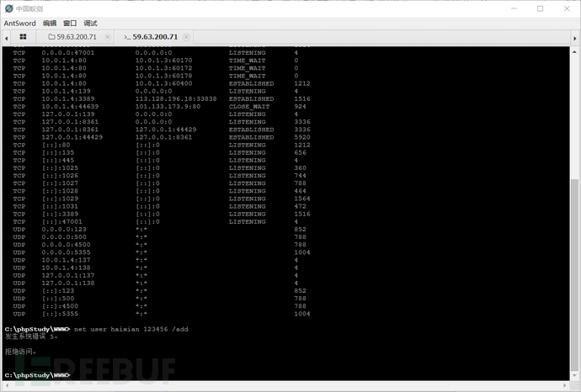This screenshot has width=581, height=392.
Task: Click PID value 5920
Action: click(302, 137)
